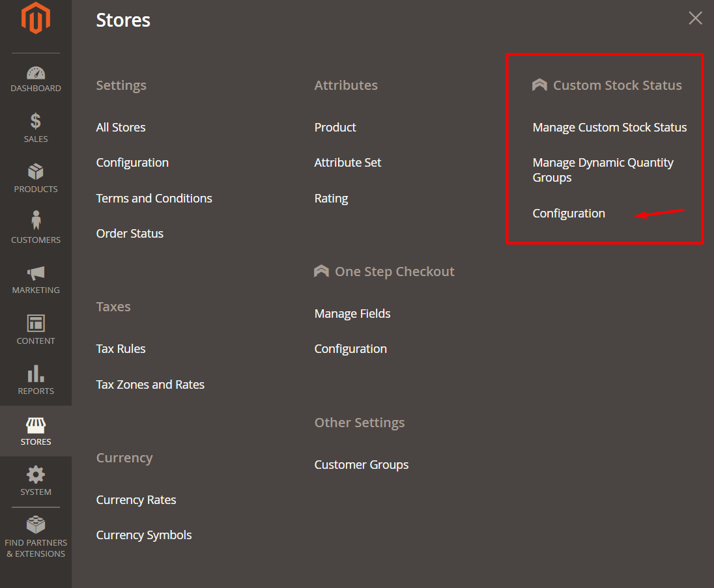Image resolution: width=714 pixels, height=588 pixels.
Task: Open Manage Fields under One Step Checkout
Action: click(x=352, y=314)
